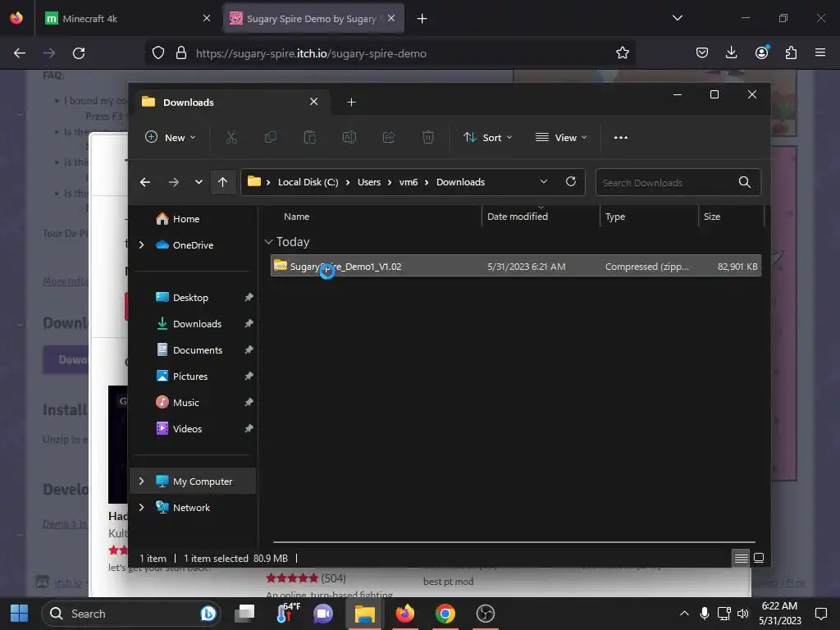Open Firefox downloads panel
The height and width of the screenshot is (630, 840).
click(x=731, y=52)
